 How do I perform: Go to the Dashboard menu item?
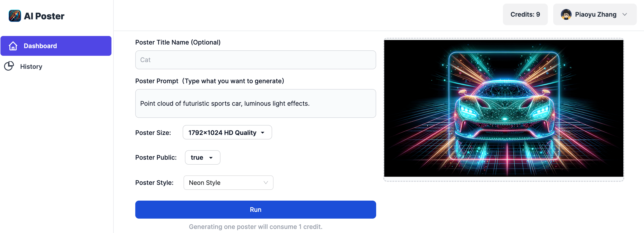[56, 46]
